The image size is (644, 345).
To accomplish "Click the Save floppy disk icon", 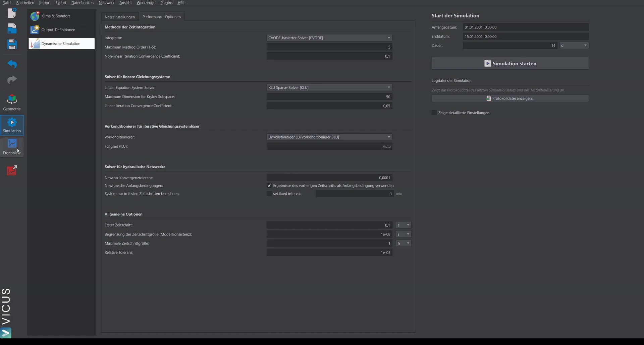I will pyautogui.click(x=12, y=44).
